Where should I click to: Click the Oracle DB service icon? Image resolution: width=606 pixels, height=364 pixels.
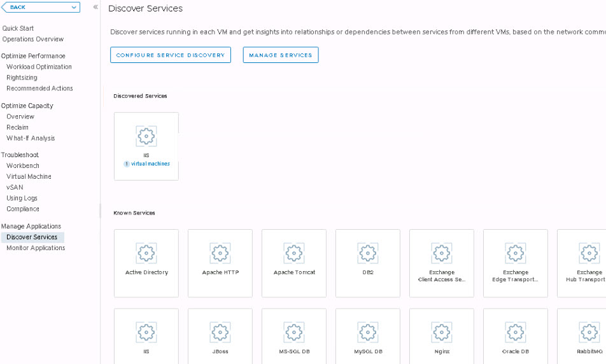pos(516,332)
